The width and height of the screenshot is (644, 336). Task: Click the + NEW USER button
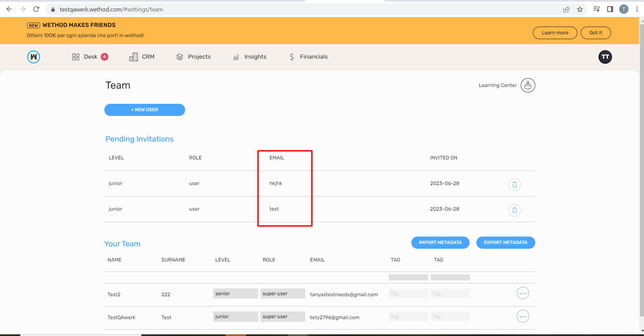pos(145,110)
